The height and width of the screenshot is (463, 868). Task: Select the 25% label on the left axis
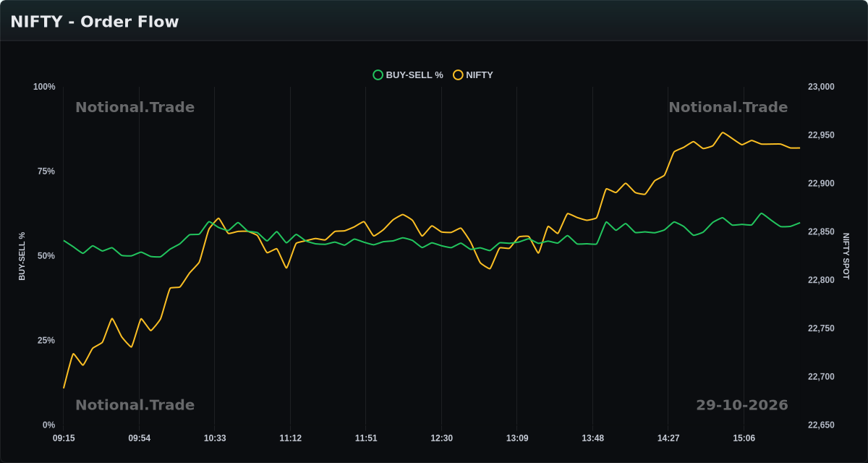[x=46, y=341]
